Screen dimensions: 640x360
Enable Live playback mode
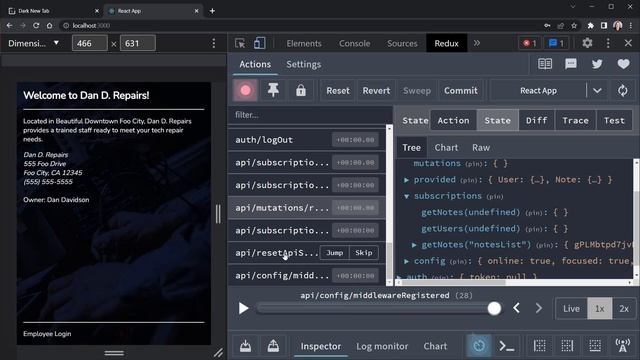[571, 309]
